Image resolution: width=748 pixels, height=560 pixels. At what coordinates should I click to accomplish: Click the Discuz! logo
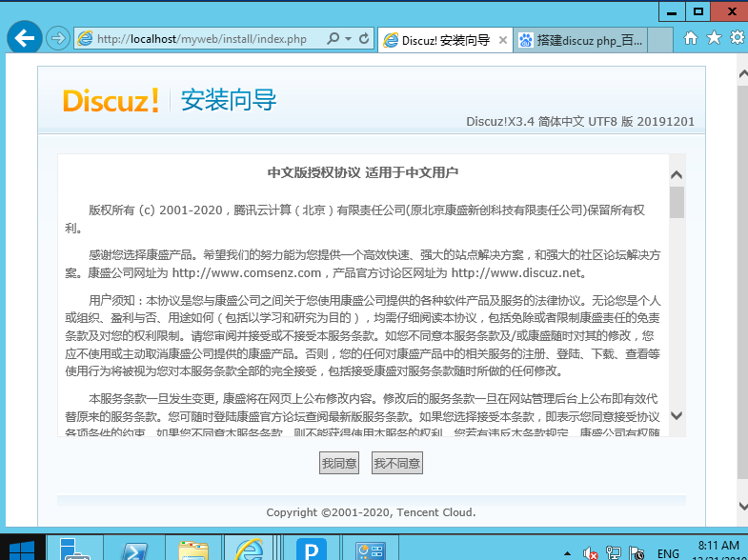coord(111,101)
